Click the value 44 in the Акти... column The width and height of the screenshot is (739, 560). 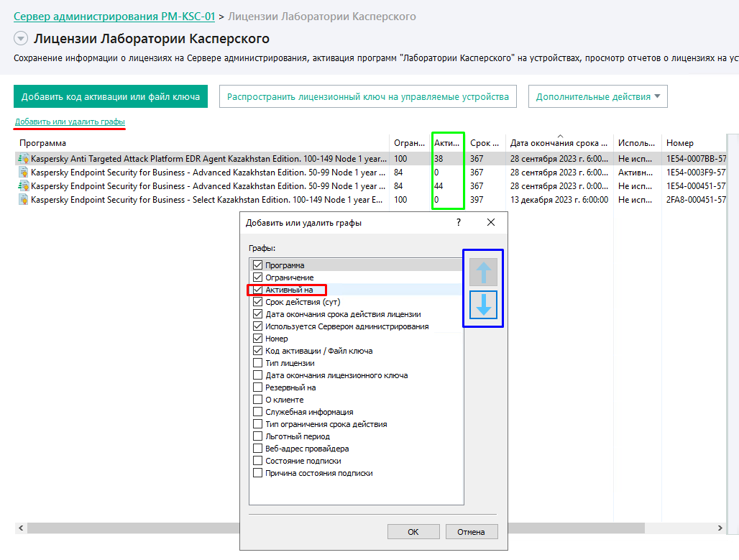pyautogui.click(x=439, y=186)
